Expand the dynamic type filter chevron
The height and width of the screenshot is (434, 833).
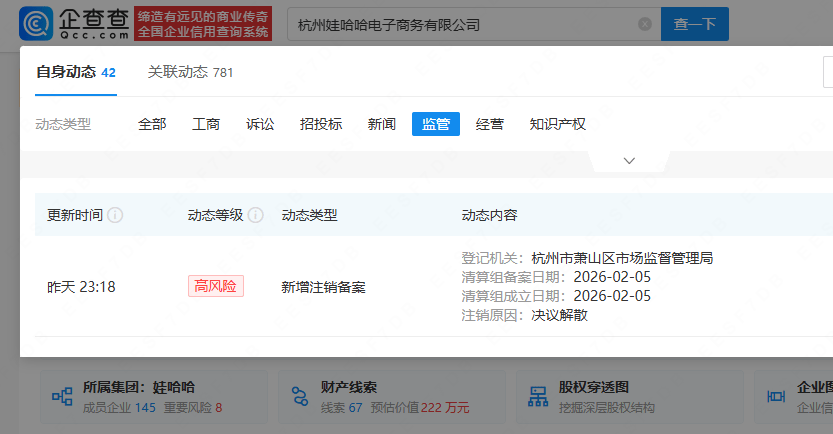[629, 161]
